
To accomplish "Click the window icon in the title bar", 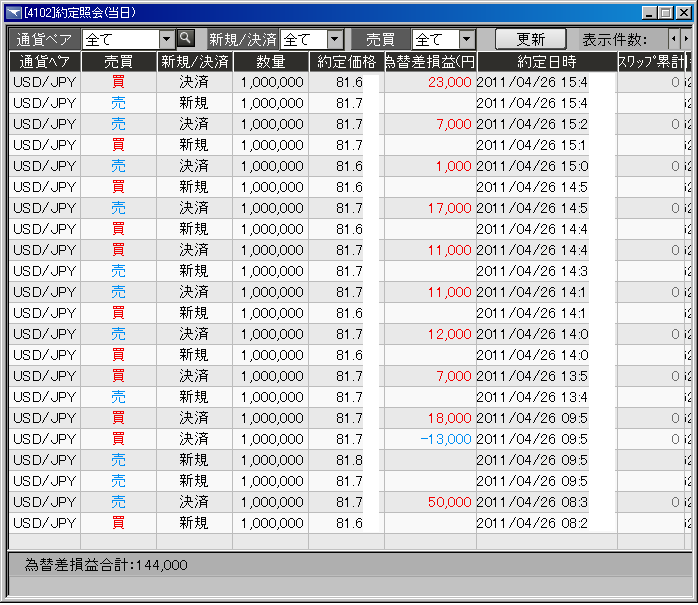I will (13, 12).
